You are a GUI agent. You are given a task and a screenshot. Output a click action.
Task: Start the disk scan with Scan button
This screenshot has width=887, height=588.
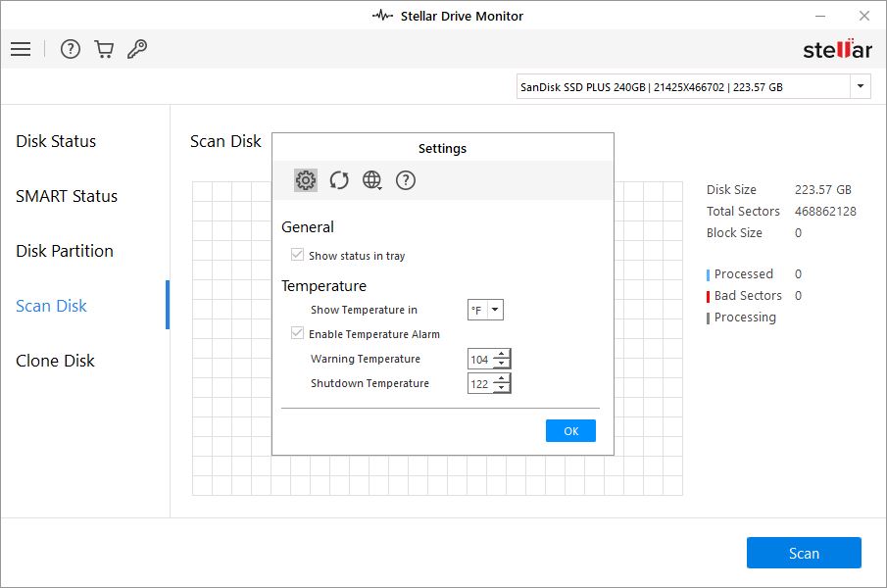tap(804, 553)
